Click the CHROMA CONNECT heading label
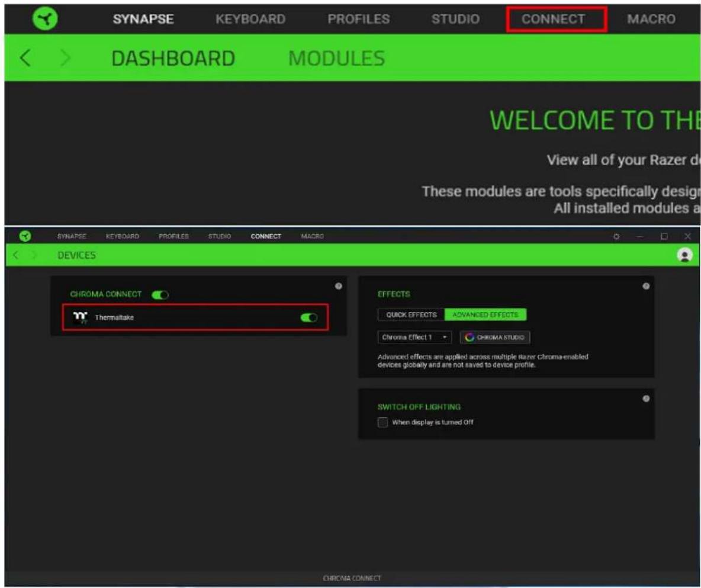This screenshot has width=701, height=588. coord(105,294)
